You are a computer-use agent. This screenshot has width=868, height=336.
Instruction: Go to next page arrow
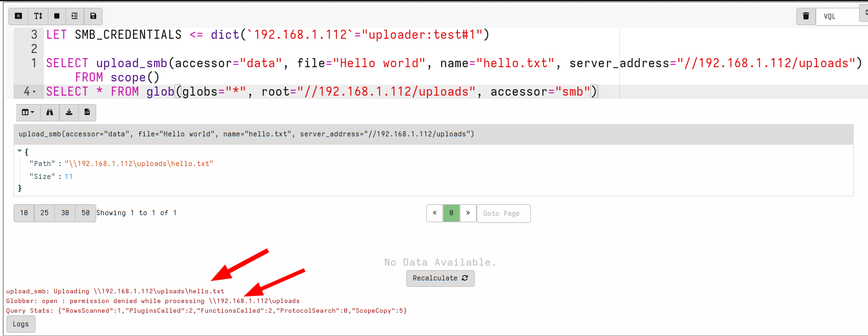pos(468,213)
